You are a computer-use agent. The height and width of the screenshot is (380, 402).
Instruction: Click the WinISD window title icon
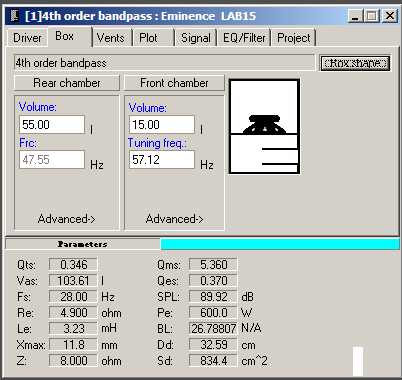(14, 16)
